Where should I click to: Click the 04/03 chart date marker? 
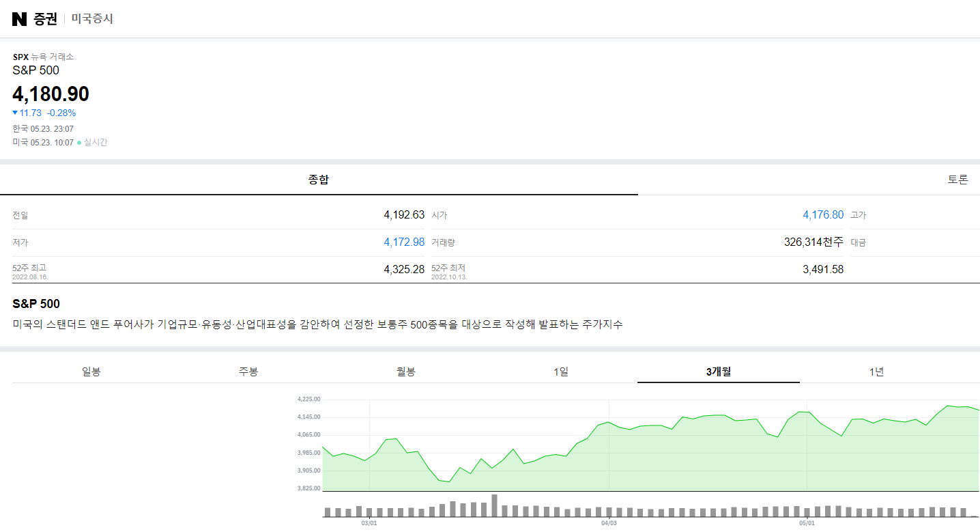(609, 524)
